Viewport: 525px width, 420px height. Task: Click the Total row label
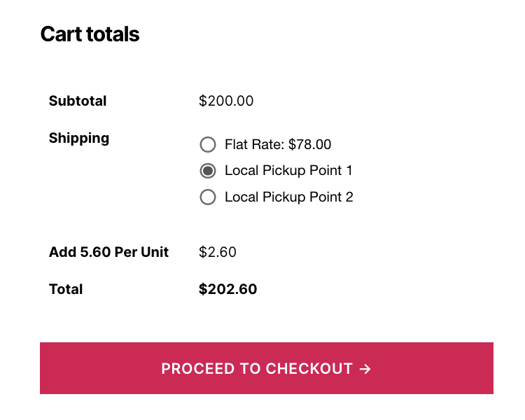tap(66, 289)
